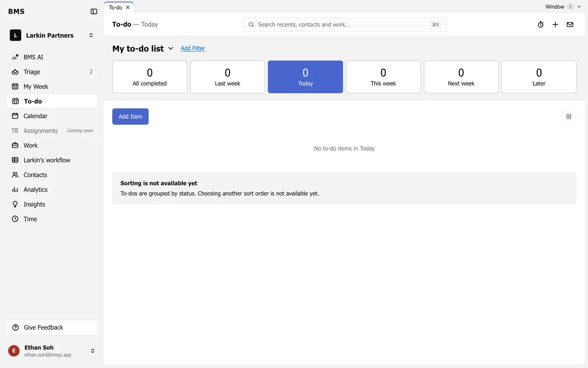This screenshot has width=588, height=368.
Task: Show This week to-dos
Action: (383, 77)
